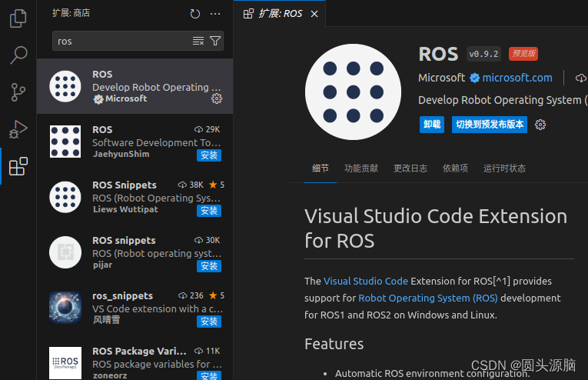Open Views and More Actions ellipsis
The width and height of the screenshot is (588, 380).
(x=215, y=14)
